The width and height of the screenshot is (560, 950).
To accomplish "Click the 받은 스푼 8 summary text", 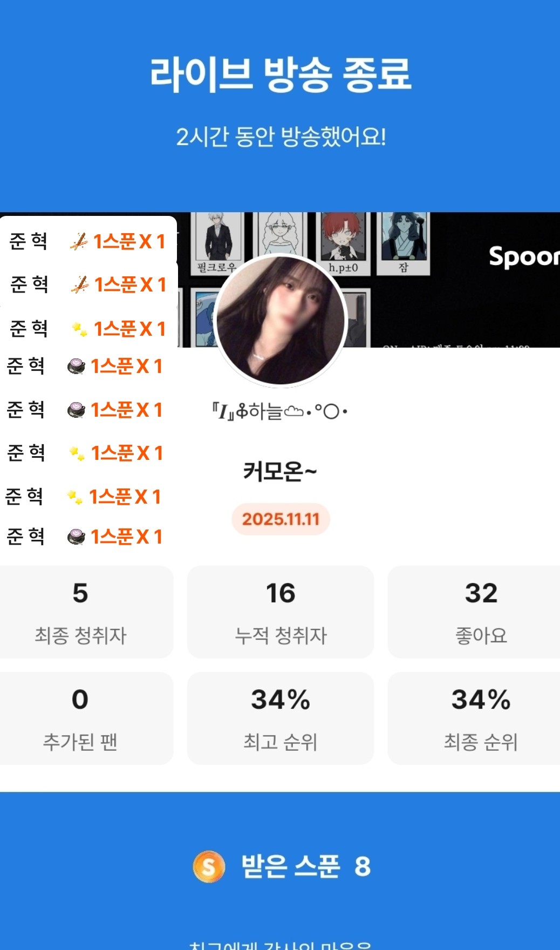I will pos(306,866).
